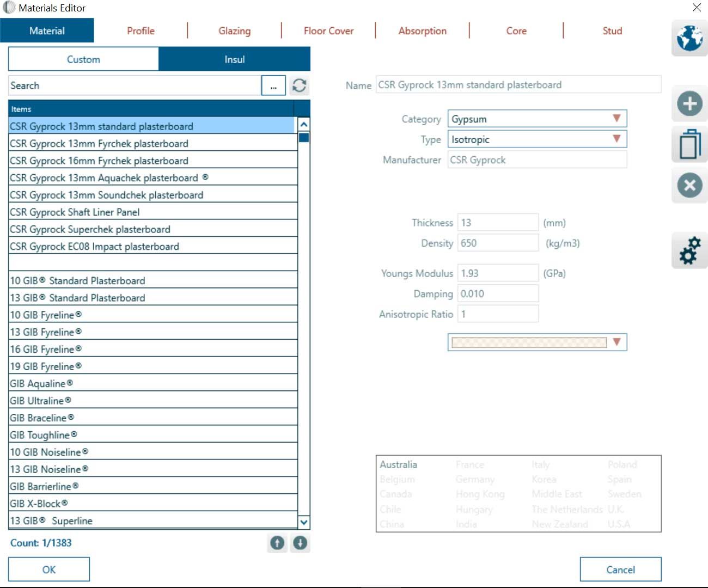Screen dimensions: 708x588
Task: Select 13 GIB Noiseline item
Action: (153, 469)
